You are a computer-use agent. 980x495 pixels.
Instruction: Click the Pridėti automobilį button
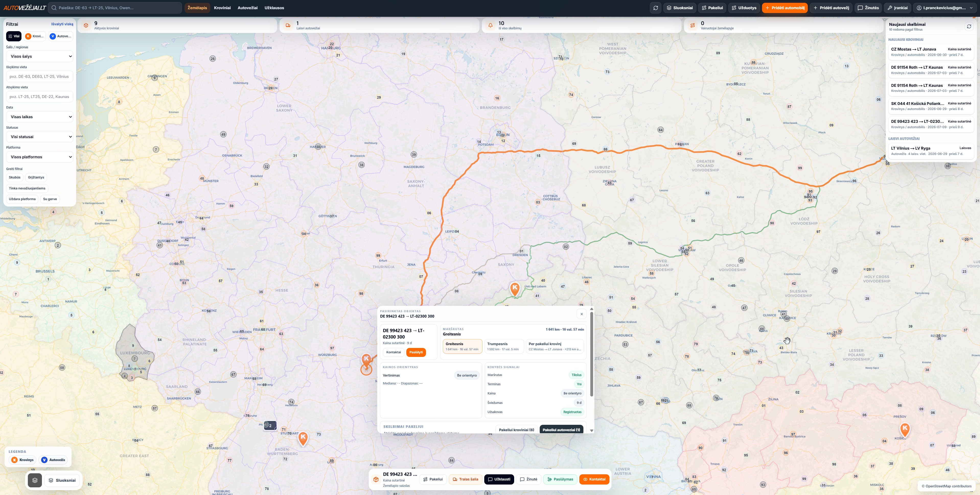click(785, 8)
